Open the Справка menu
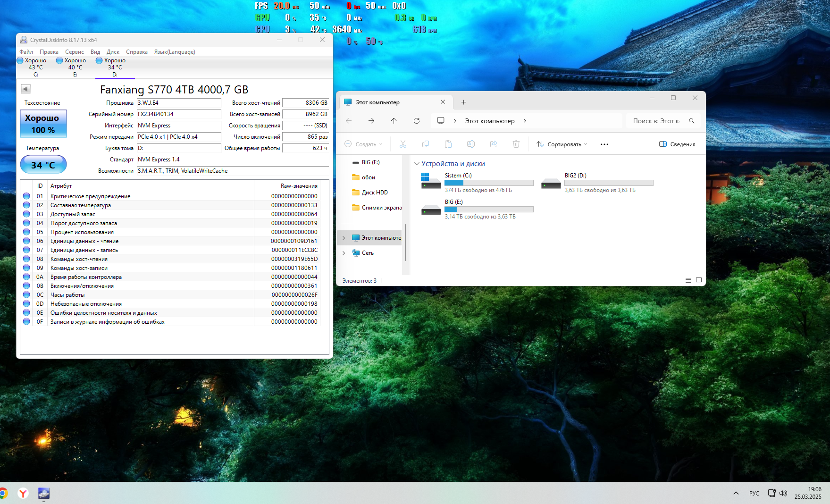Viewport: 830px width, 504px height. [x=137, y=52]
